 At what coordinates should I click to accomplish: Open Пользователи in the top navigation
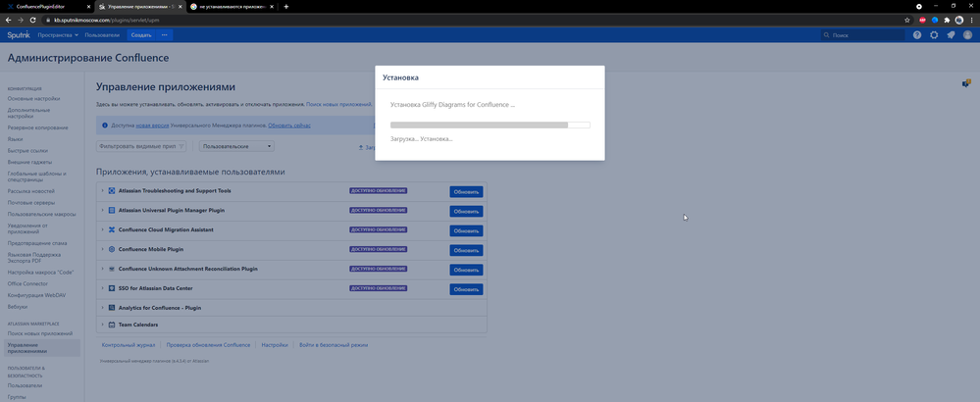102,35
